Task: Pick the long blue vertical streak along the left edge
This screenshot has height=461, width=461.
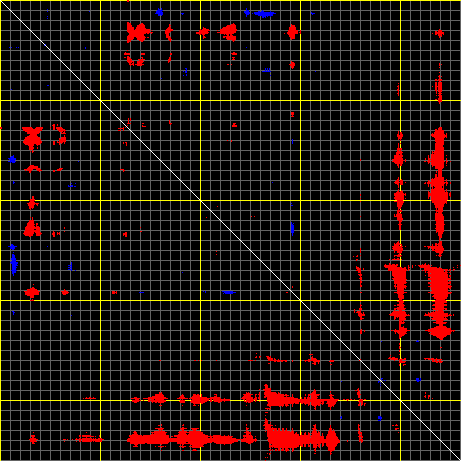Action: coord(14,264)
